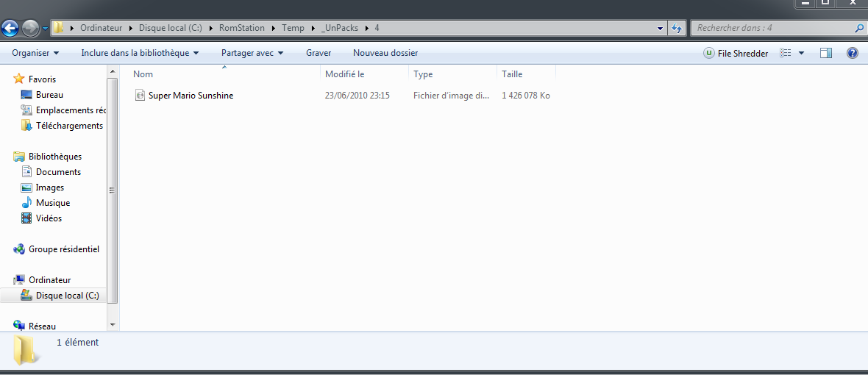This screenshot has height=375, width=868.
Task: Expand the Inclure dans la bibliothèque menu
Action: pos(140,53)
